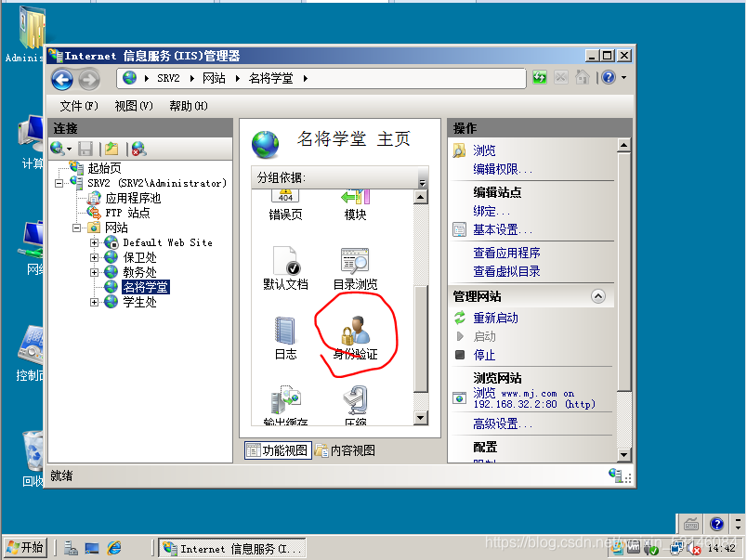The height and width of the screenshot is (560, 747).
Task: Click the home toolbar icon
Action: [x=583, y=77]
